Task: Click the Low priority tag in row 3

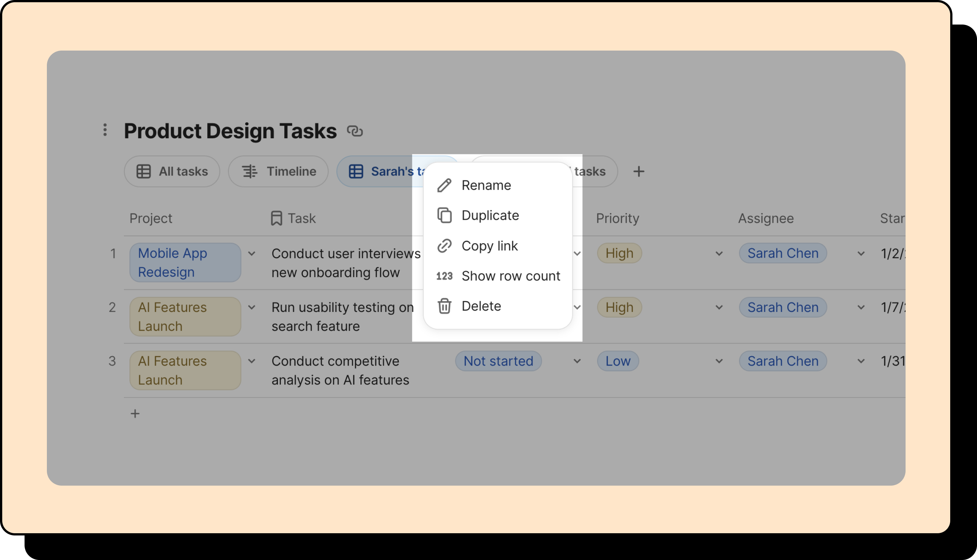Action: point(618,361)
